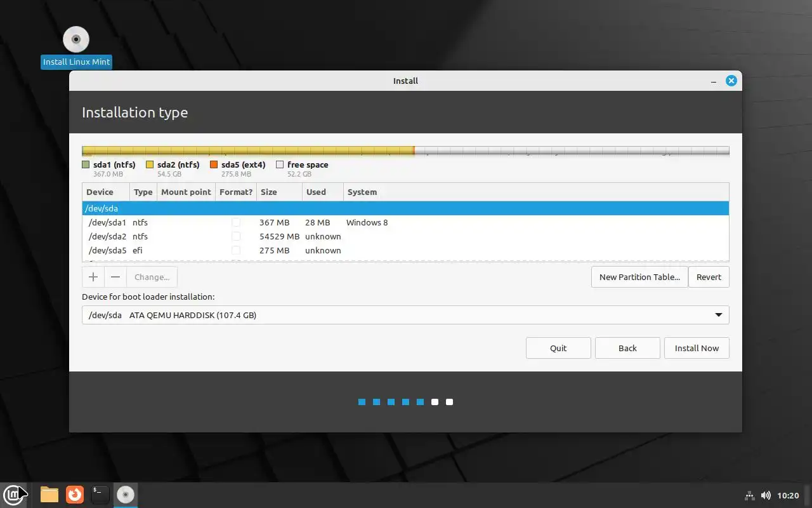The image size is (812, 508).
Task: Open the Linux Mint start menu
Action: point(13,494)
